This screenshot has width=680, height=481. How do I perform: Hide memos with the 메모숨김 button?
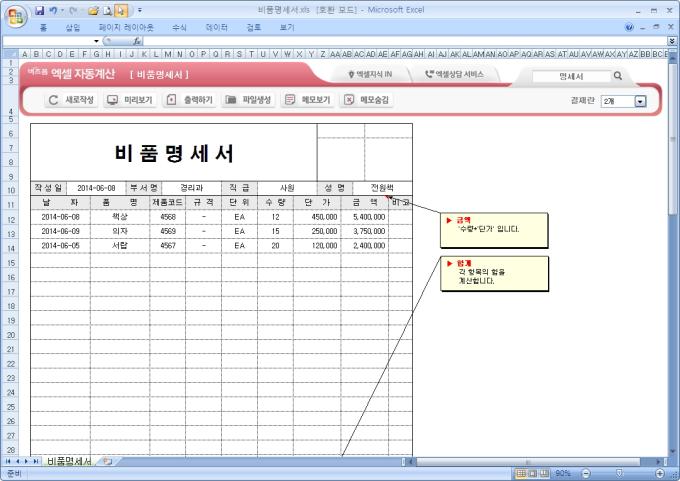366,100
